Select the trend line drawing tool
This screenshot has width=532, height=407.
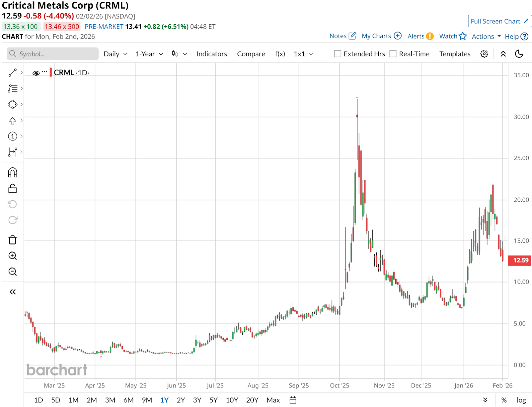(13, 73)
